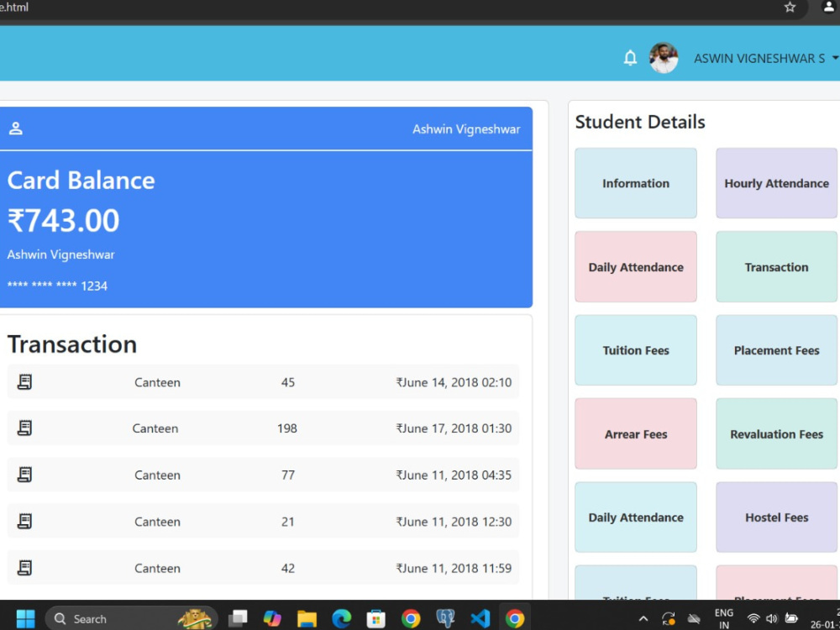
Task: Open Microsoft Store from the taskbar
Action: point(375,619)
